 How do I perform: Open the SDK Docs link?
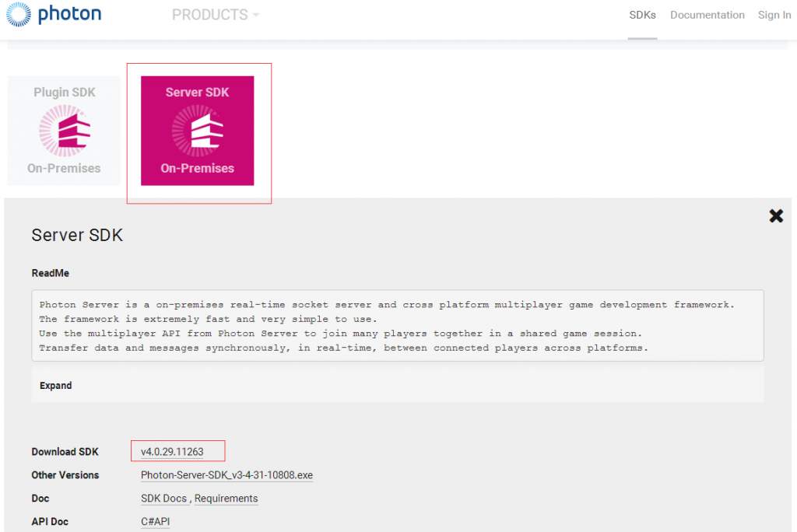click(x=164, y=499)
